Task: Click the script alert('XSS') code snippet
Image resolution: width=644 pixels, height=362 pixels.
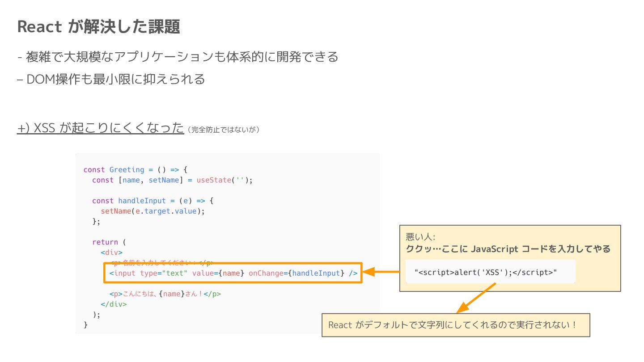Action: pos(486,272)
